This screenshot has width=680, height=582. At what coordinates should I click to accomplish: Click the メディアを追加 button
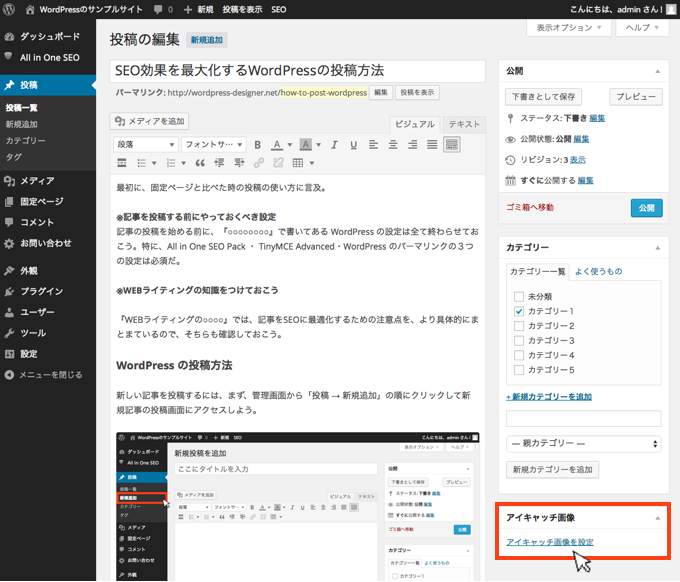coord(150,121)
